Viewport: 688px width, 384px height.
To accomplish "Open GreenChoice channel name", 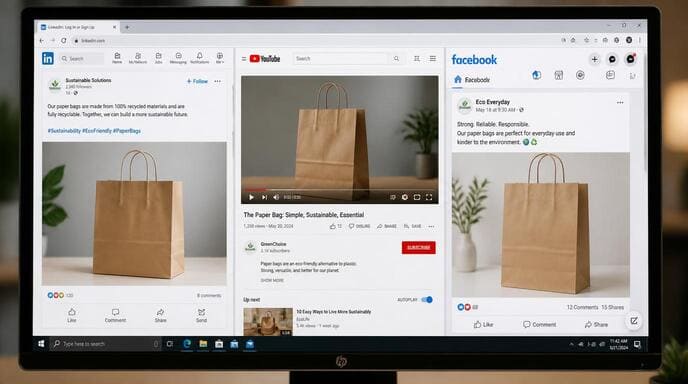I will point(273,244).
